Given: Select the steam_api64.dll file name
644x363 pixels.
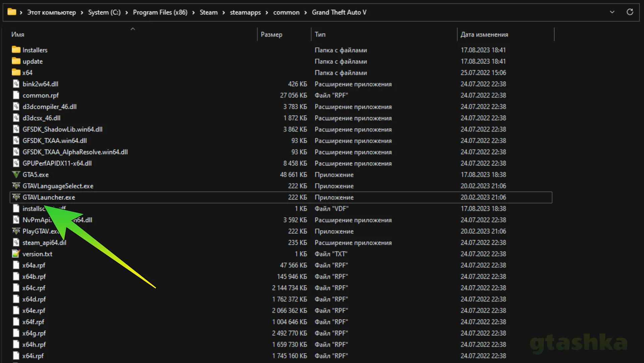Looking at the screenshot, I should click(44, 242).
